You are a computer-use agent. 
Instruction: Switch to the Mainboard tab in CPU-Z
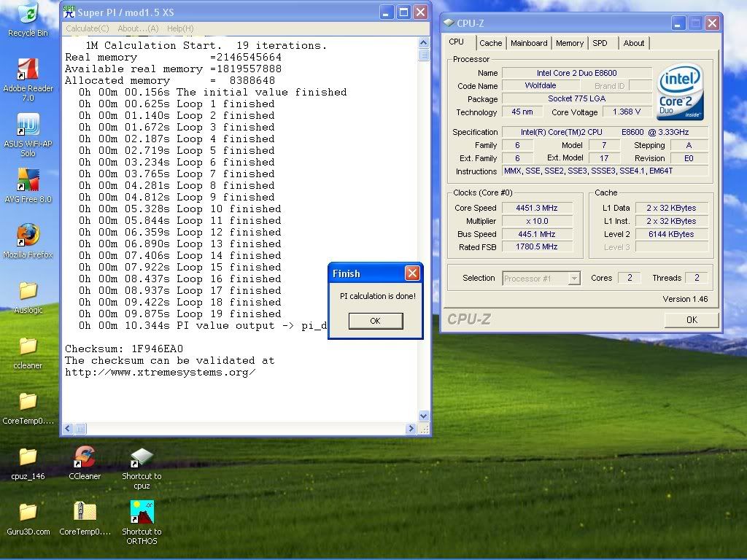tap(529, 43)
